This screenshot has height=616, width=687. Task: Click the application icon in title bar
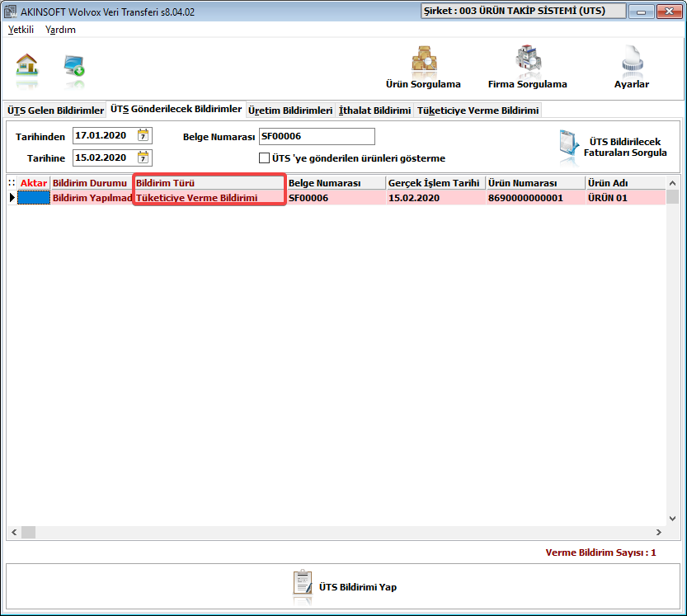(11, 12)
